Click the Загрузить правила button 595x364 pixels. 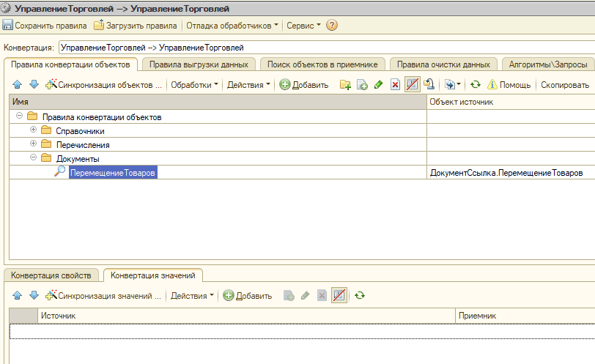(x=135, y=26)
